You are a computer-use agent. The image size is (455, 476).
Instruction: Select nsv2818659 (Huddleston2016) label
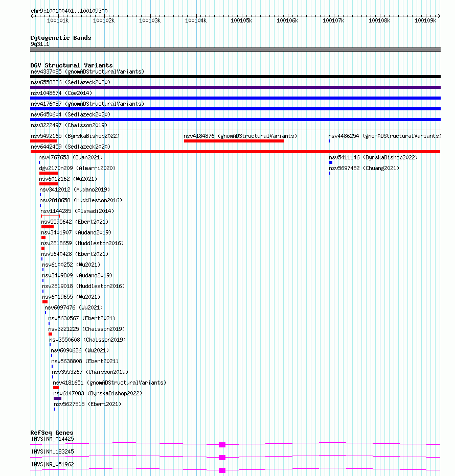point(82,243)
